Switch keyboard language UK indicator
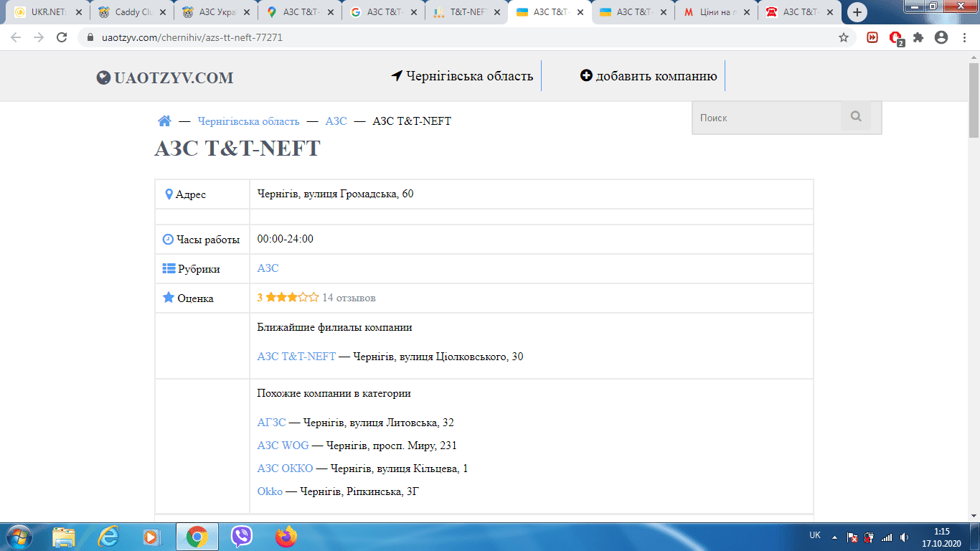Screen dimensions: 980x551 click(815, 535)
